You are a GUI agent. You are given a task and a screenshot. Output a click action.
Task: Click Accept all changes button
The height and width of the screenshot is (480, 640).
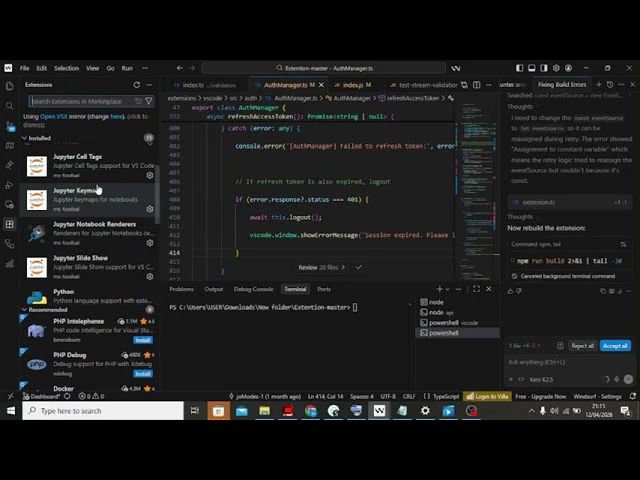coord(615,346)
